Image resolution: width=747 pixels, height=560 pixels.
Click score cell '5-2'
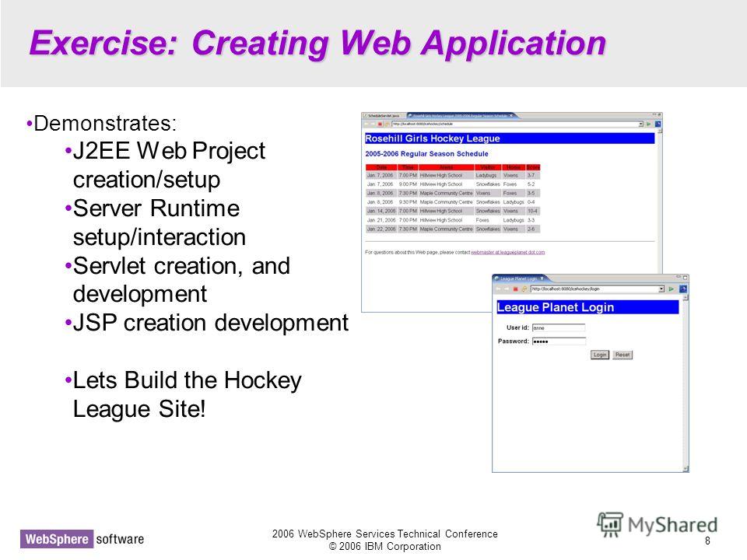pos(531,184)
